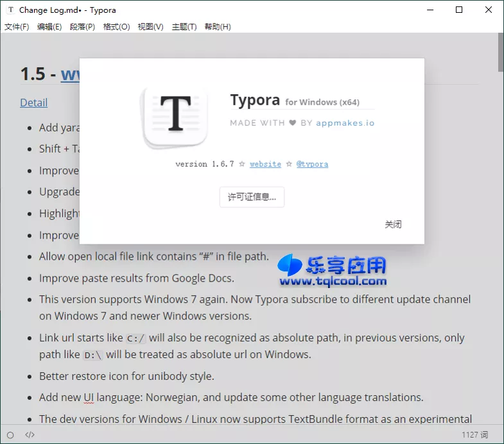Open the 格式(O) menu
Screen dimensions: 504x444
pos(116,27)
